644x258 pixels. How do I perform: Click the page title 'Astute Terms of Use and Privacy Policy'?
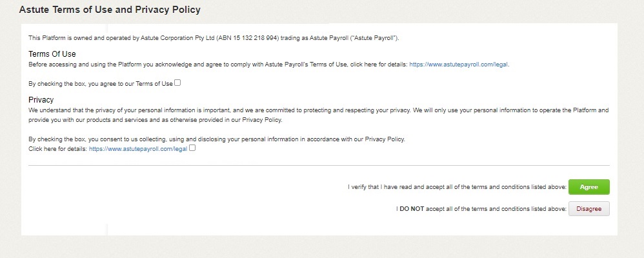(x=110, y=10)
